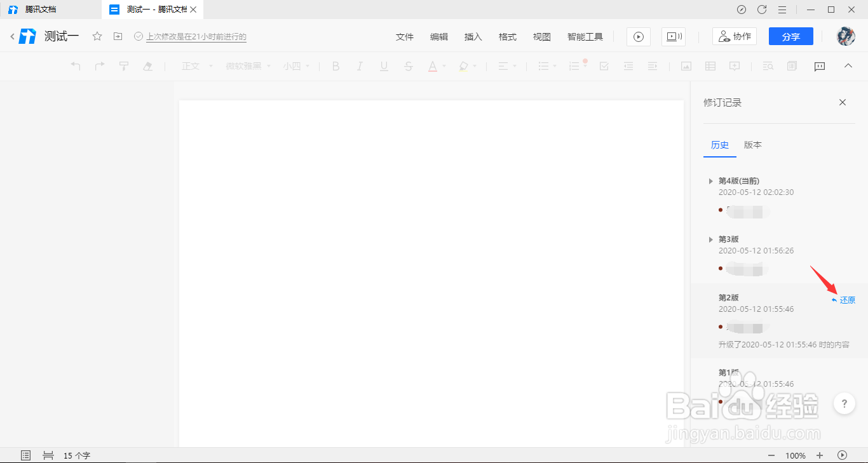Click the clear formatting eraser icon
The height and width of the screenshot is (463, 868).
(x=148, y=66)
